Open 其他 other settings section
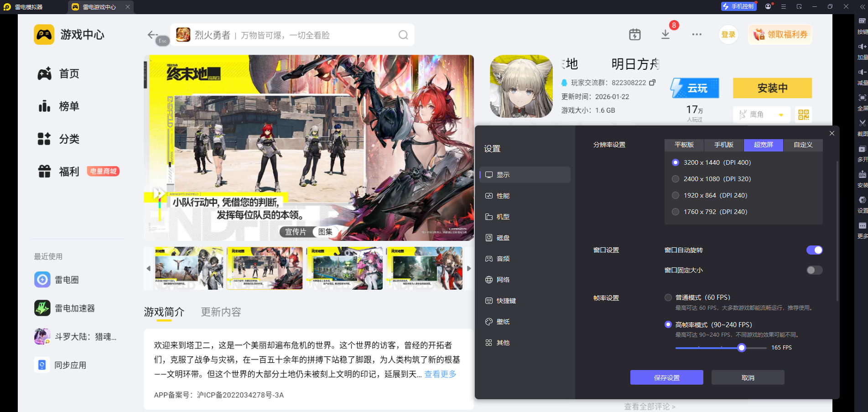868x412 pixels. click(x=525, y=343)
